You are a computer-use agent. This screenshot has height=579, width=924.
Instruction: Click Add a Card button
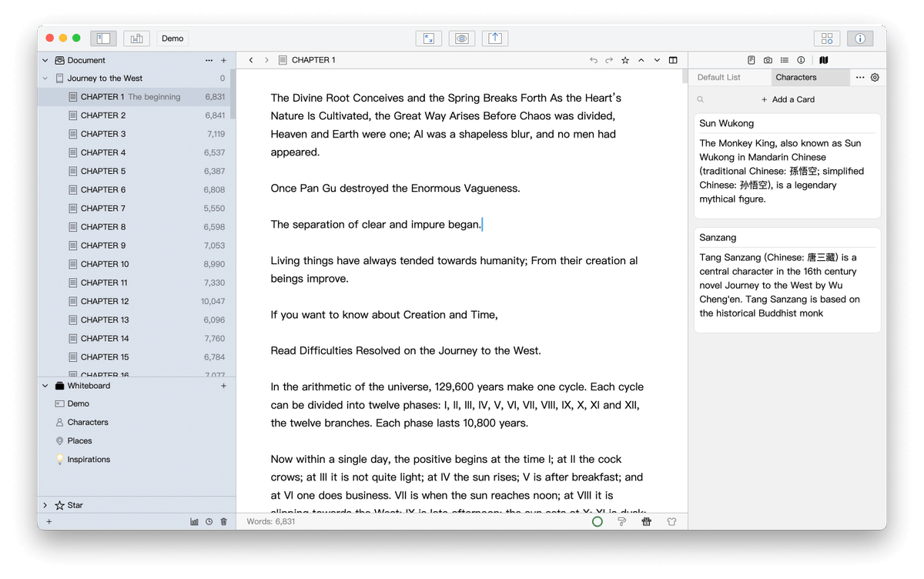pyautogui.click(x=788, y=99)
